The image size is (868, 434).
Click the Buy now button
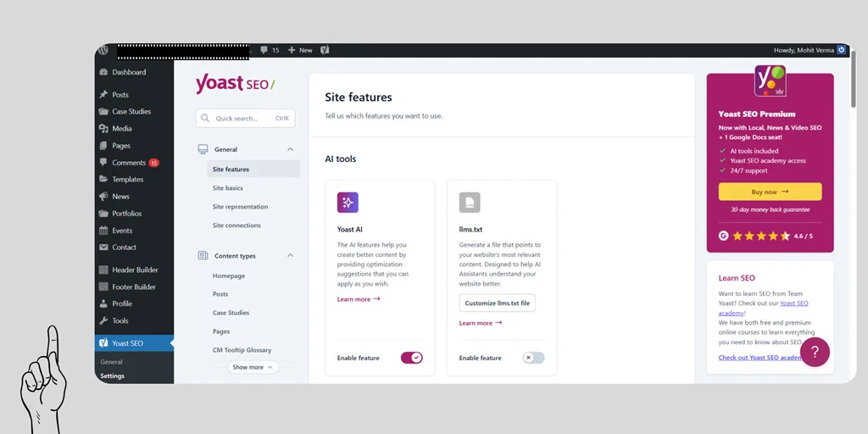pos(770,192)
